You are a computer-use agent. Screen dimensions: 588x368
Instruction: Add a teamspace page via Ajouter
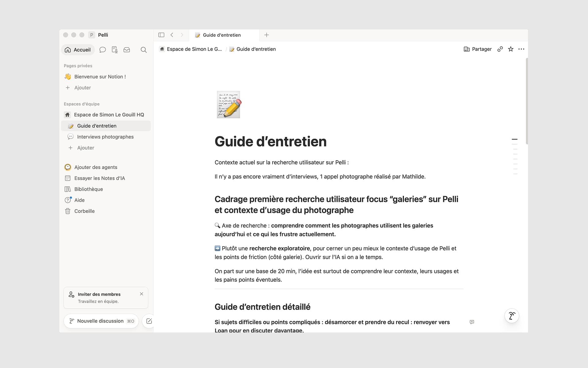[106, 148]
